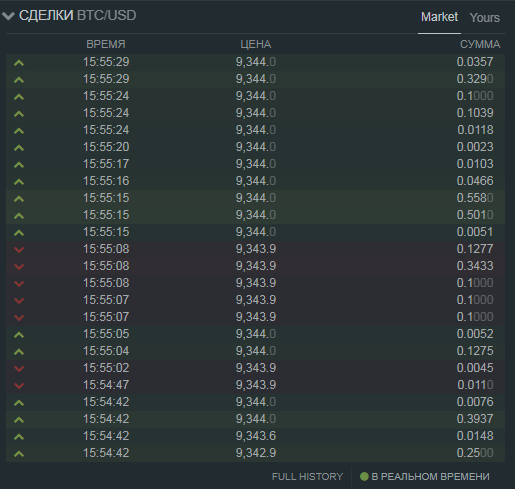Click green up arrow of 0.0357 trade

point(19,63)
